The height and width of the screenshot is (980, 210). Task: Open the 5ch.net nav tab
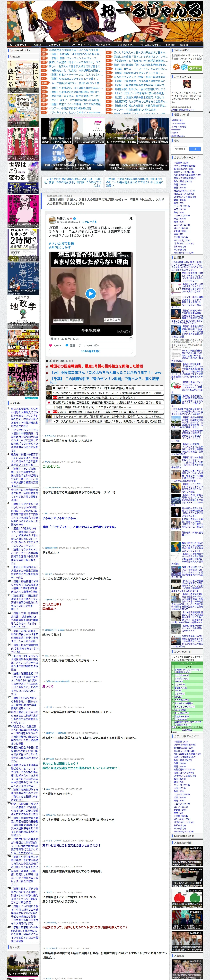170,45
